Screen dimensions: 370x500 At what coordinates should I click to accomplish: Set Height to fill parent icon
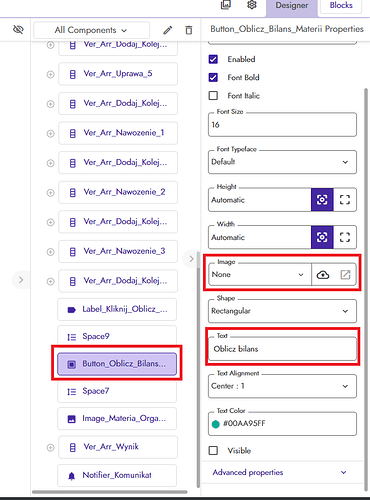(x=345, y=200)
